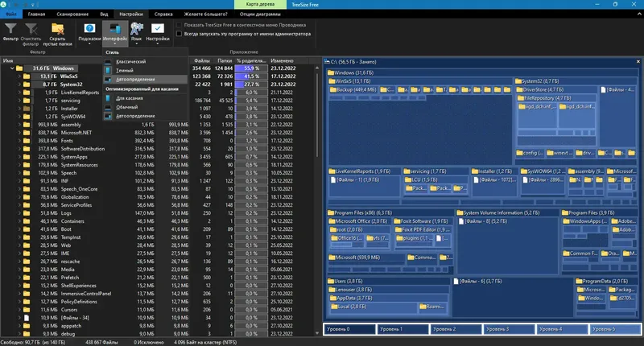Switch to the Главная ribbon tab
Image resolution: width=644 pixels, height=346 pixels.
pos(36,14)
